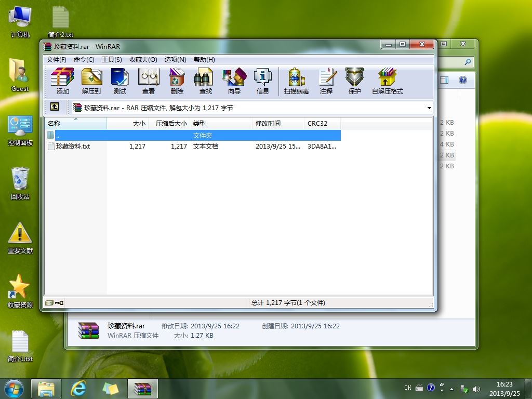Launch Internet Explorer from taskbar
Screen dimensions: 532x399
78,389
